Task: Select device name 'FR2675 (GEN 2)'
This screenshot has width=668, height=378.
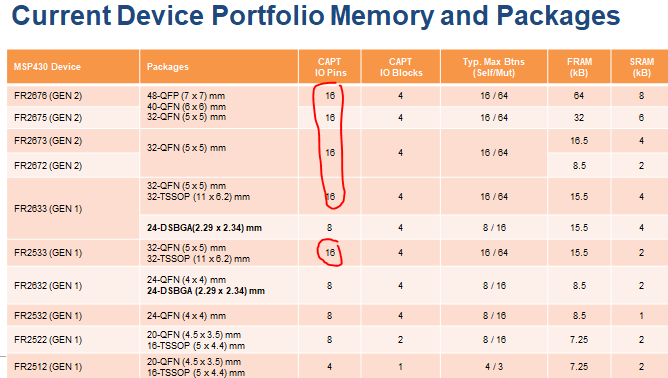Action: (x=48, y=118)
